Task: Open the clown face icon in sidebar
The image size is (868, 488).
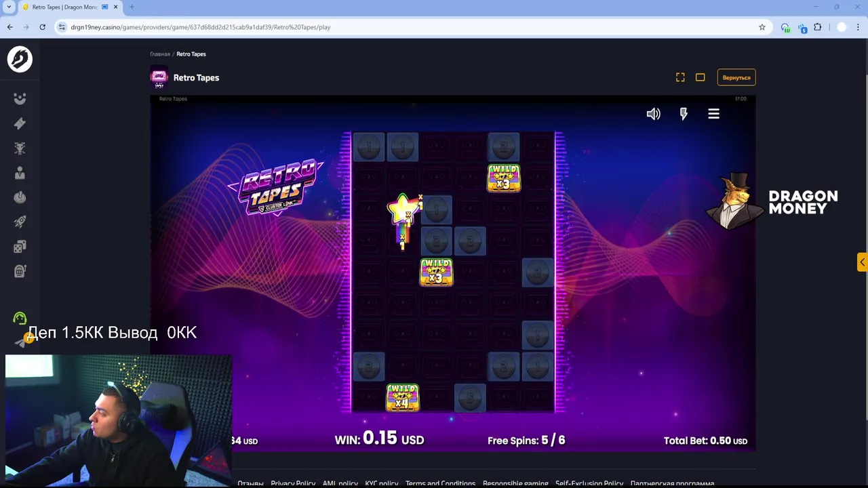Action: click(x=20, y=98)
